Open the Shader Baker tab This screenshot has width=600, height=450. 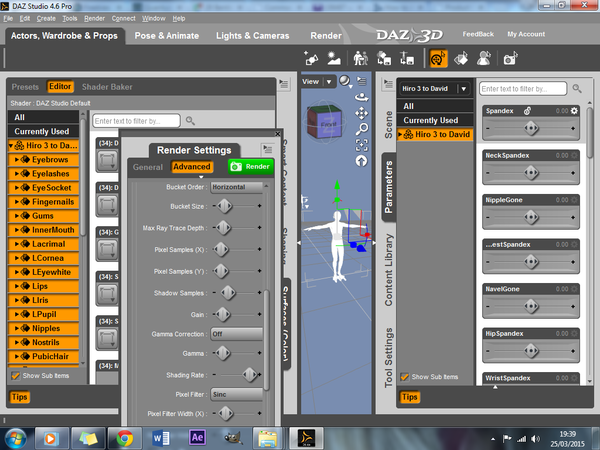[107, 87]
